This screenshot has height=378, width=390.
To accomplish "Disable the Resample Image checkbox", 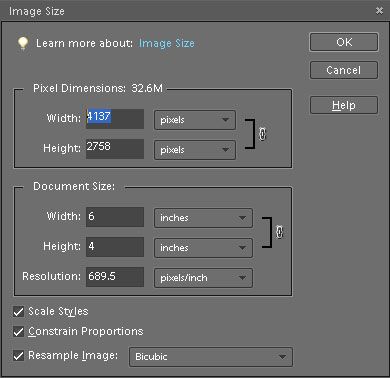I will tap(19, 355).
